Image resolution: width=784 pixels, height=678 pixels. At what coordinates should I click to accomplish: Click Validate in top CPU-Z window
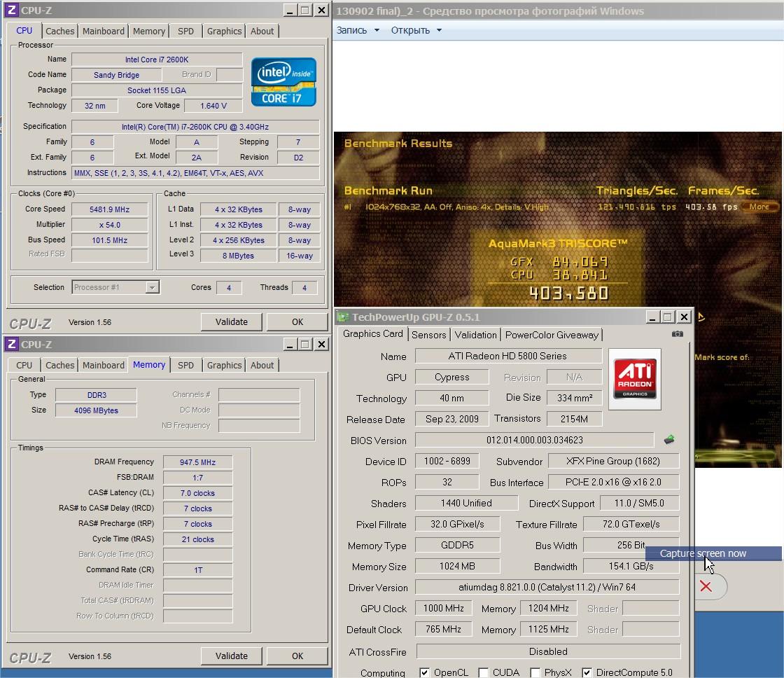pos(232,321)
